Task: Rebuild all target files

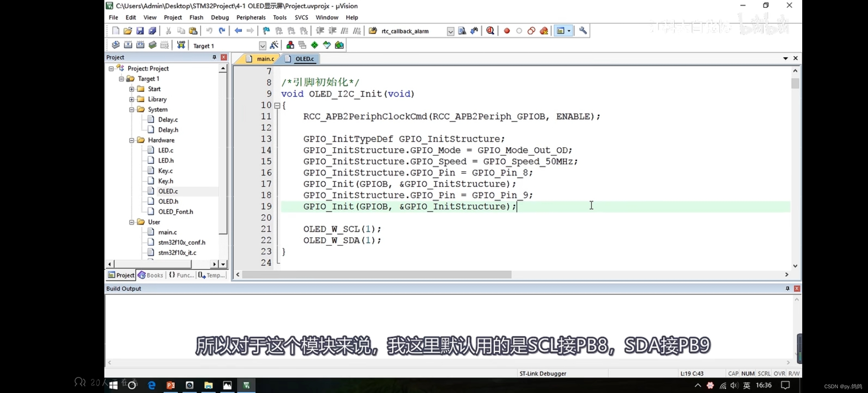Action: point(140,45)
